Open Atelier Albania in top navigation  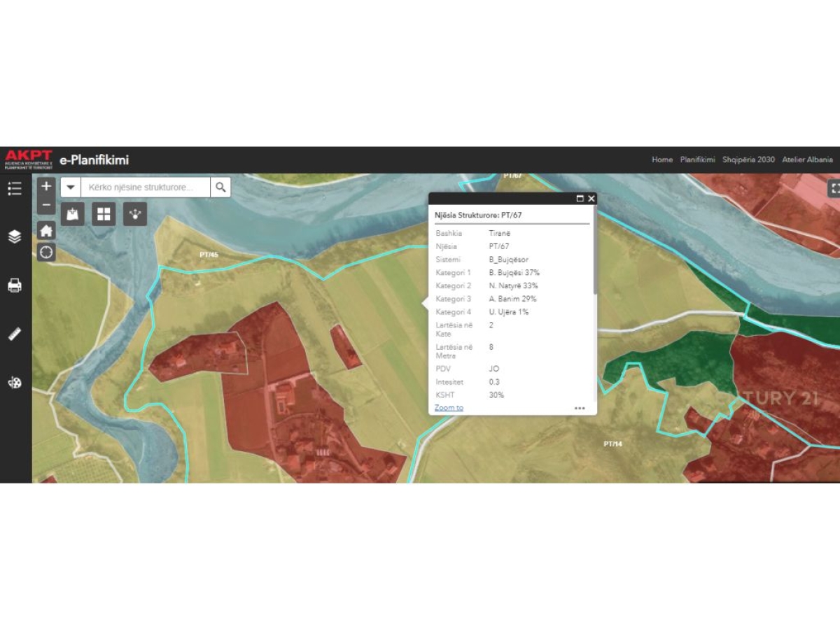pyautogui.click(x=808, y=160)
